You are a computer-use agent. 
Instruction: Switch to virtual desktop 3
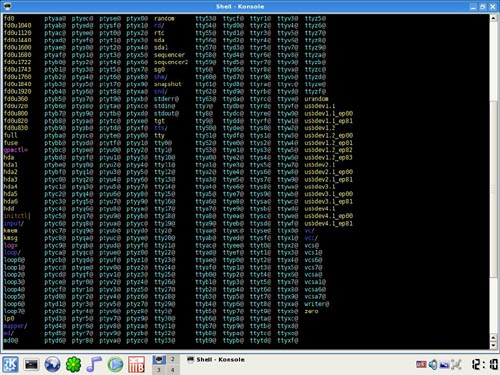[159, 370]
